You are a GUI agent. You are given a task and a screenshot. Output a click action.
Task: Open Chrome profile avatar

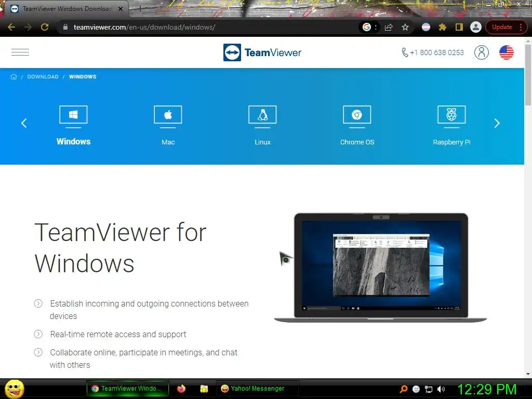click(x=476, y=27)
